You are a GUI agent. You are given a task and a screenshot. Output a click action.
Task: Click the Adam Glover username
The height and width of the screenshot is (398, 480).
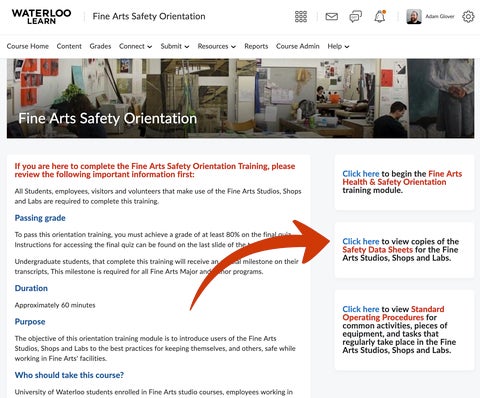(x=440, y=16)
